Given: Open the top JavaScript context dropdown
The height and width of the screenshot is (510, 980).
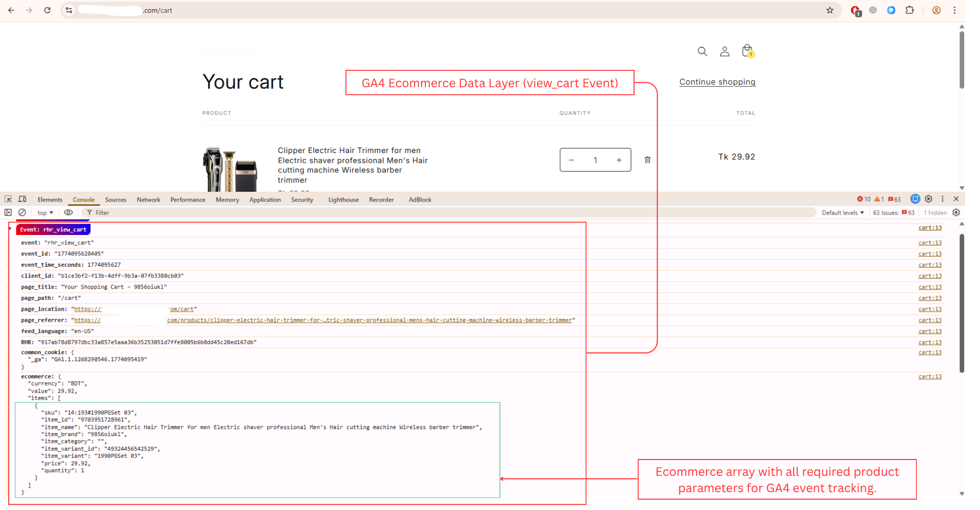Looking at the screenshot, I should pos(45,213).
